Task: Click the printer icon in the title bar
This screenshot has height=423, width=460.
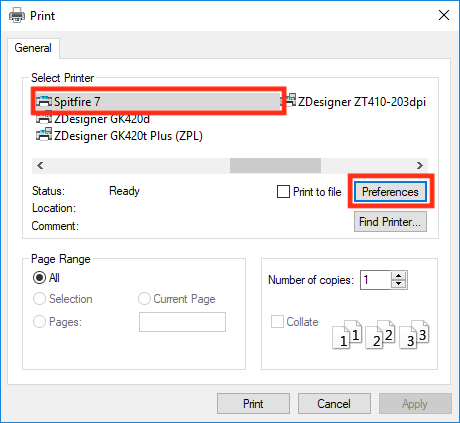Action: [x=17, y=16]
